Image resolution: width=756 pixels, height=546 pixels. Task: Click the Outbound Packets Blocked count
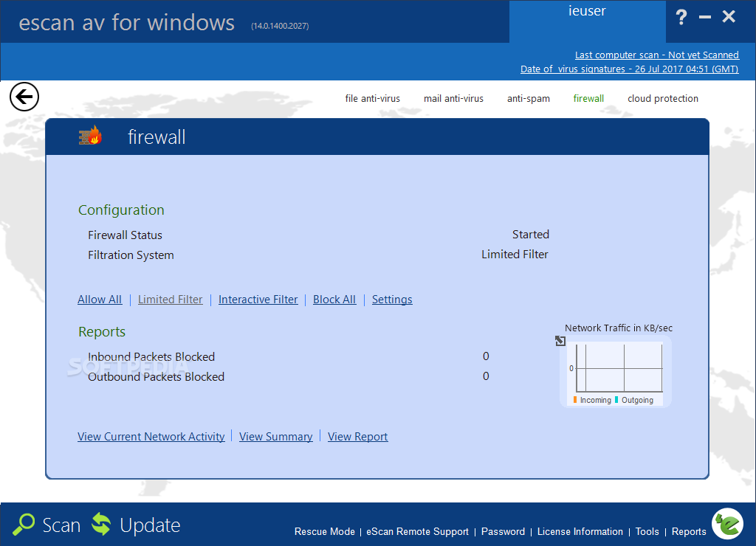tap(486, 376)
